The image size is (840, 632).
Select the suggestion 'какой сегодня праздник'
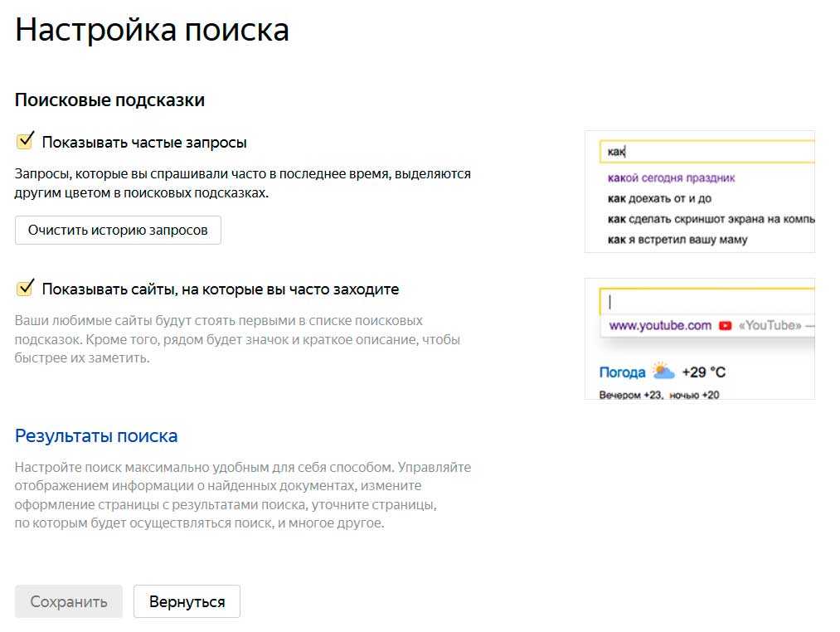(x=671, y=178)
